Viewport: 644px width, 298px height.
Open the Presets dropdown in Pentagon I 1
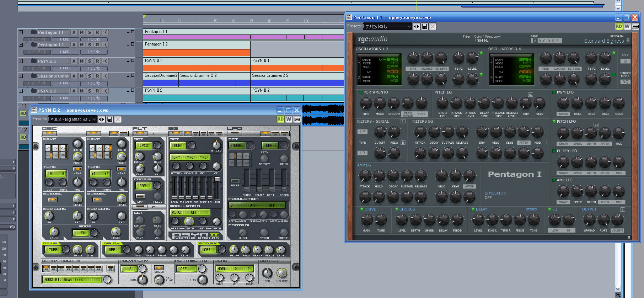click(x=387, y=26)
